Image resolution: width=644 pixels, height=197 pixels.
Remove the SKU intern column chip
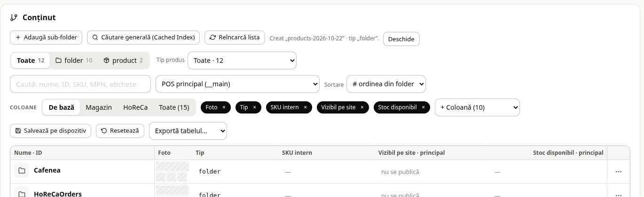[305, 107]
